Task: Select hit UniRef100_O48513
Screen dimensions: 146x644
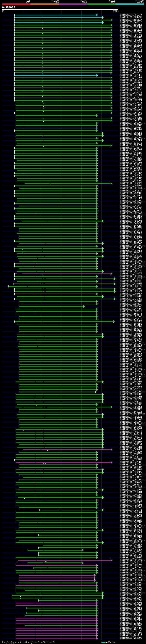Action: [131, 22]
